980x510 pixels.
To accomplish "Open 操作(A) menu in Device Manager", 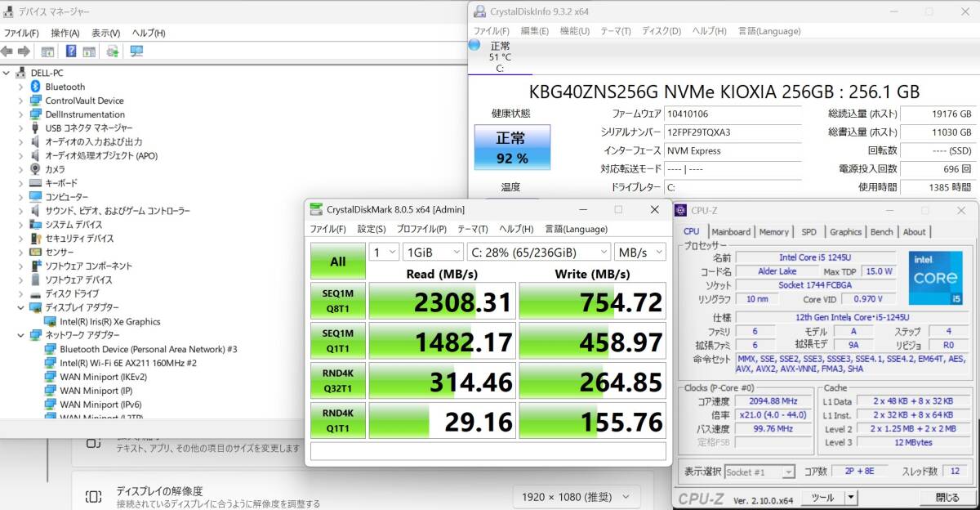I will tap(65, 33).
